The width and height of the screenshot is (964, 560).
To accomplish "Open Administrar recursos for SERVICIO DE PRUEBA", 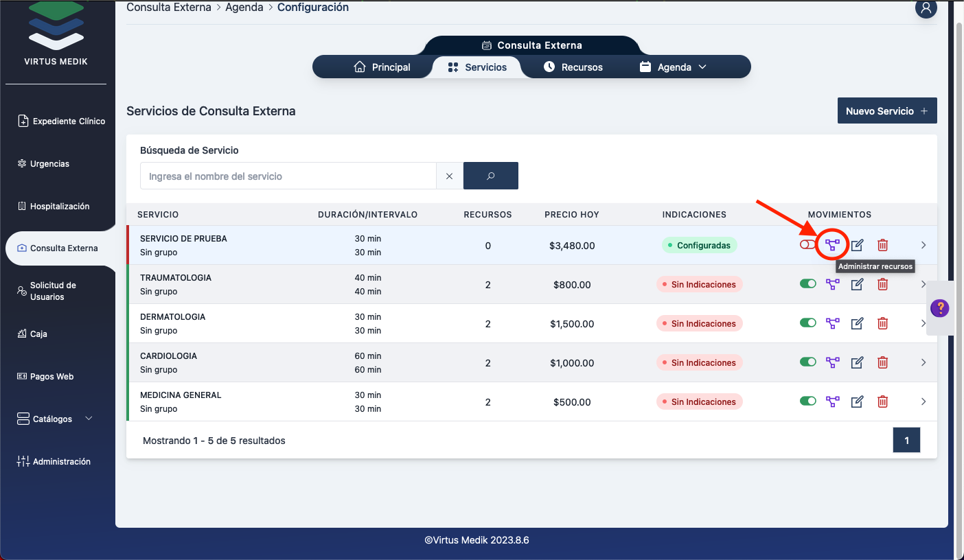I will 832,245.
